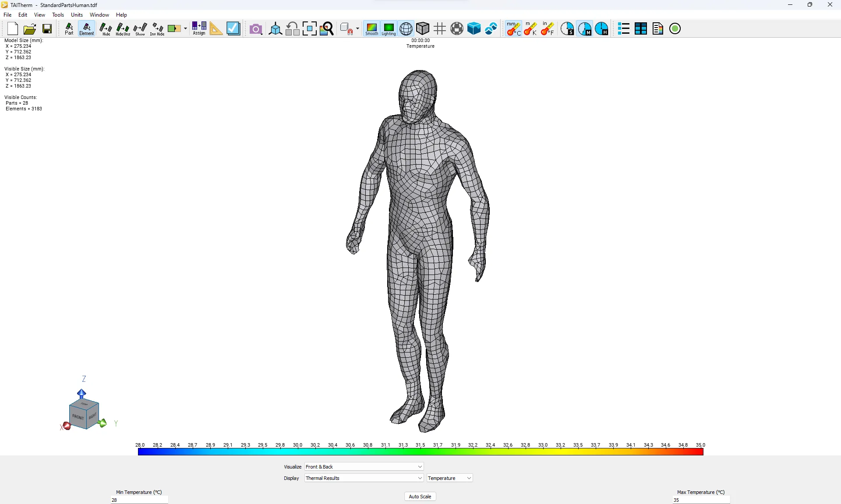Toggle Smooth shading mode
This screenshot has height=504, width=841.
(x=371, y=28)
